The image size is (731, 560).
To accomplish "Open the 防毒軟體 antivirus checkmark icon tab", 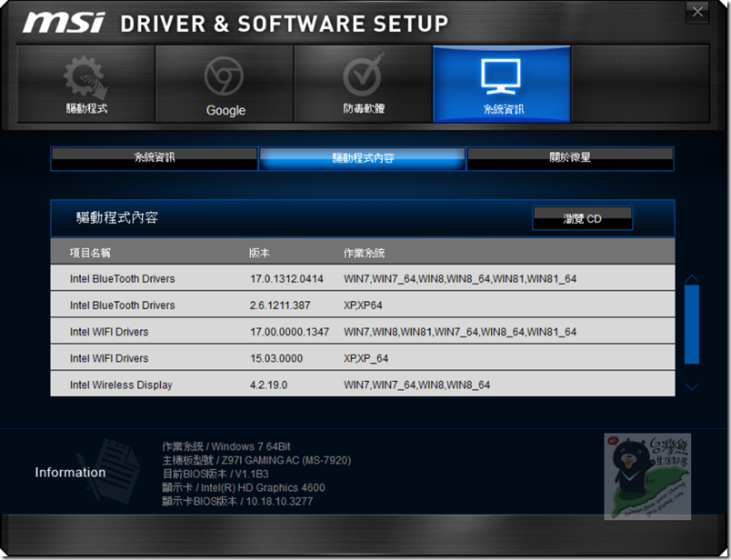I will [x=363, y=84].
